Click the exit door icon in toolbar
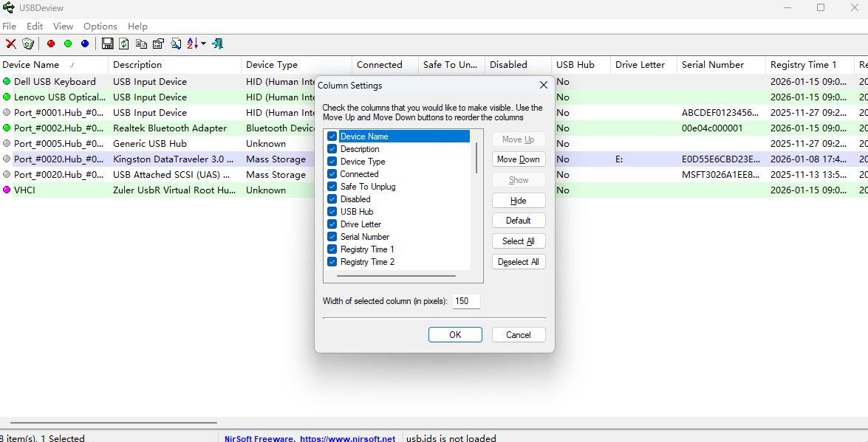The width and height of the screenshot is (868, 442). tap(217, 44)
